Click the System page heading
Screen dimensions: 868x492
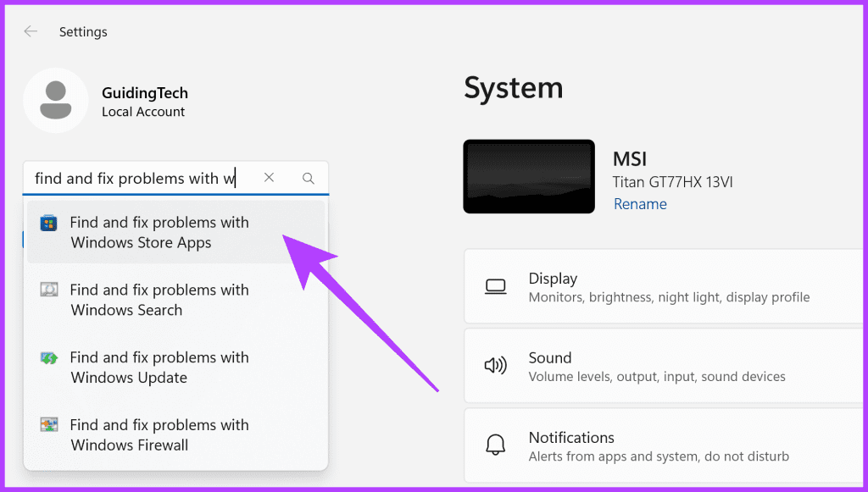(x=513, y=88)
